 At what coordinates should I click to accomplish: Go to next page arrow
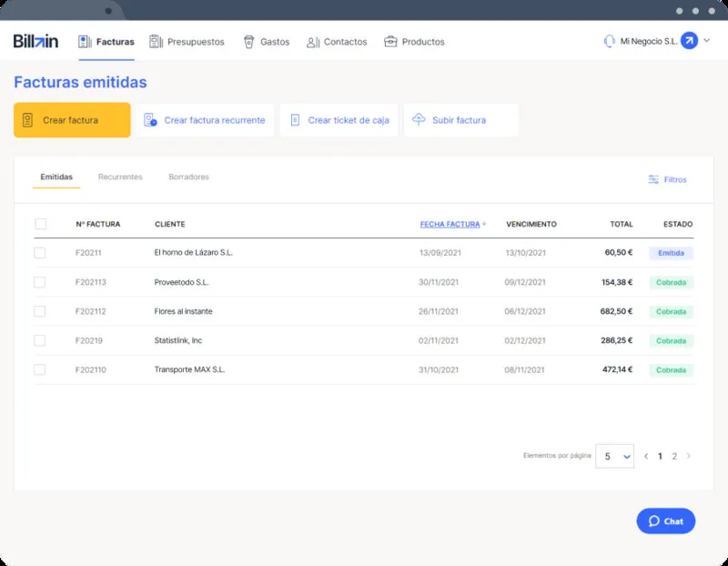click(x=689, y=456)
